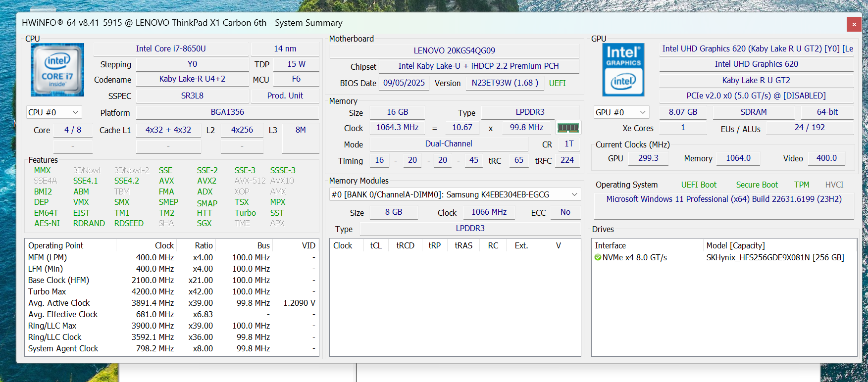Click the memory module chip icon
868x382 pixels.
pyautogui.click(x=568, y=128)
